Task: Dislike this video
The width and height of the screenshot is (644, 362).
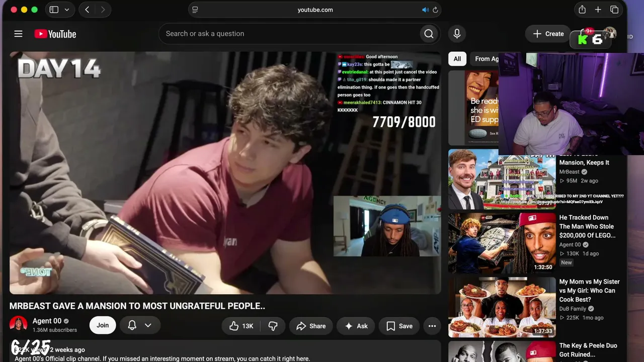Action: pos(273,326)
